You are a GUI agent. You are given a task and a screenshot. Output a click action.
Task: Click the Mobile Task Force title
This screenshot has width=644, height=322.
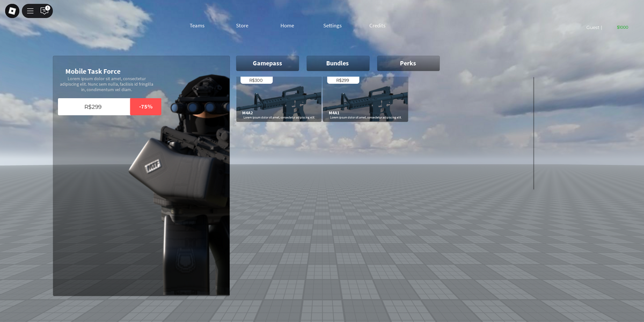pos(93,71)
